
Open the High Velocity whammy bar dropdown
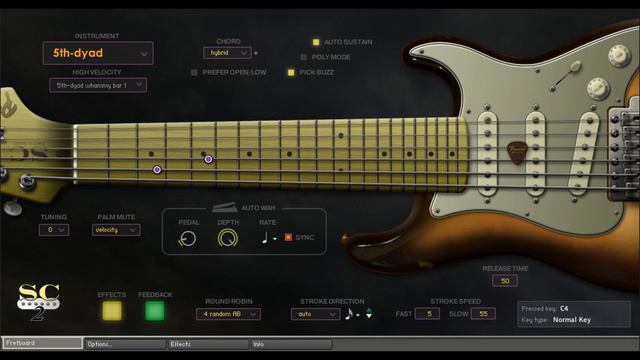[x=98, y=85]
